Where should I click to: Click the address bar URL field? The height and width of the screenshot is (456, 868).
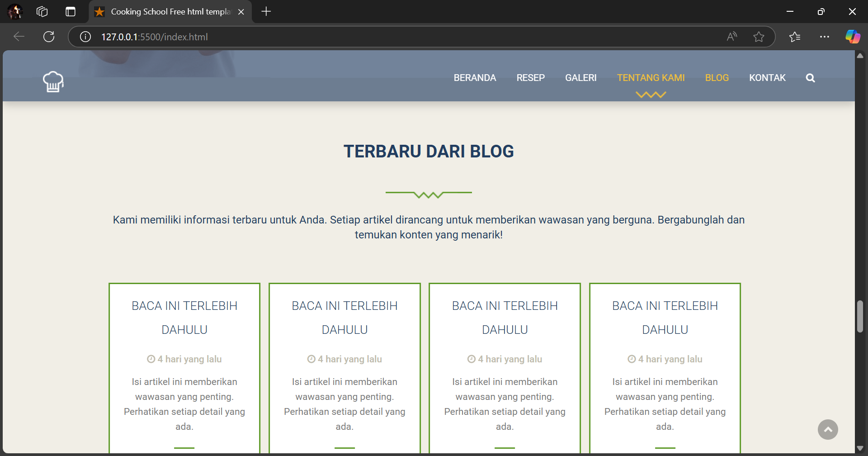(x=362, y=37)
